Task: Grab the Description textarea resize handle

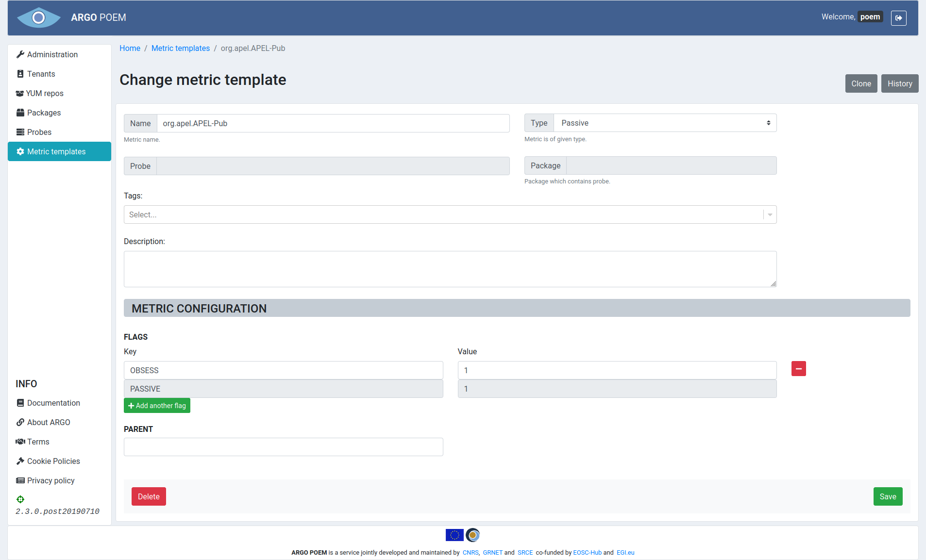Action: pos(773,284)
